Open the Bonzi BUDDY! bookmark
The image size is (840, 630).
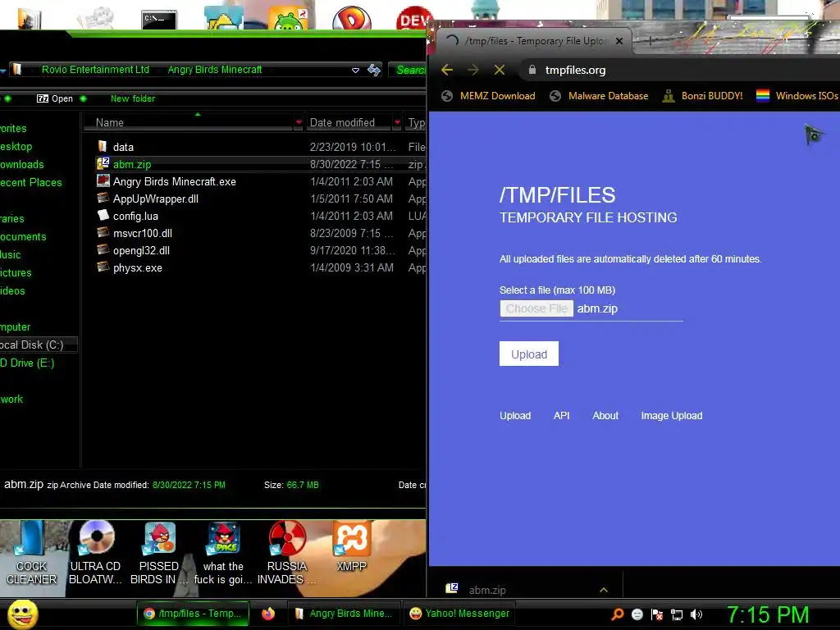point(702,96)
